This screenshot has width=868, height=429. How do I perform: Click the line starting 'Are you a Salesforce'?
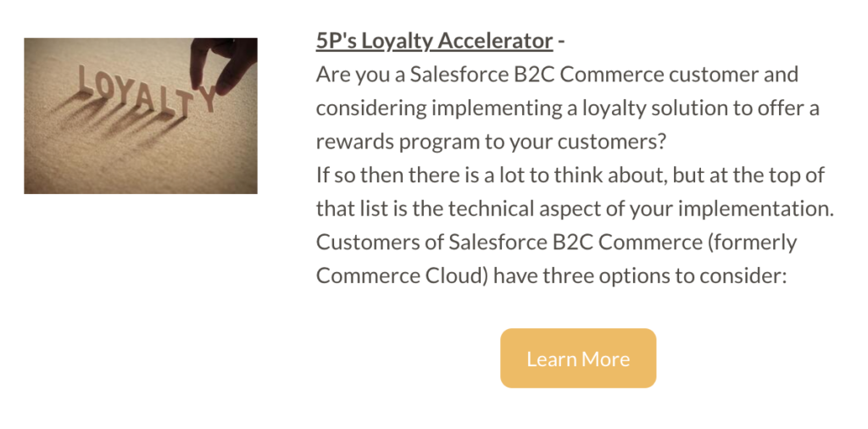pyautogui.click(x=557, y=74)
